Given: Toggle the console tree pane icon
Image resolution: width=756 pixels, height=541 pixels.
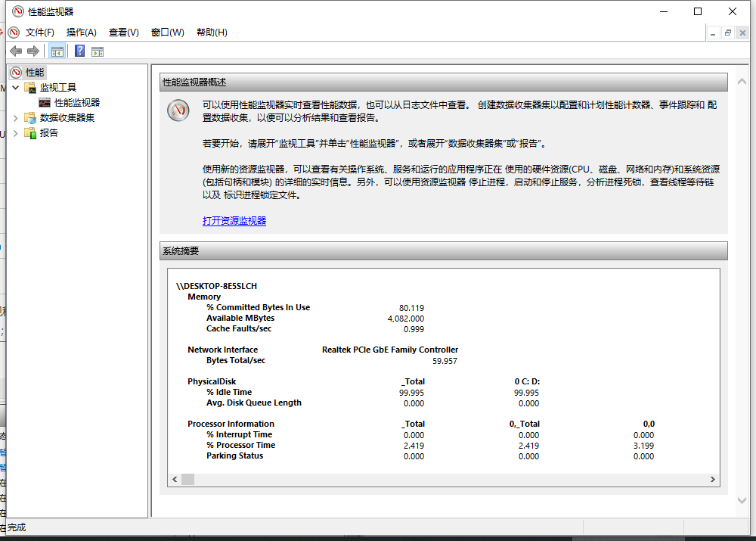Looking at the screenshot, I should (x=57, y=51).
